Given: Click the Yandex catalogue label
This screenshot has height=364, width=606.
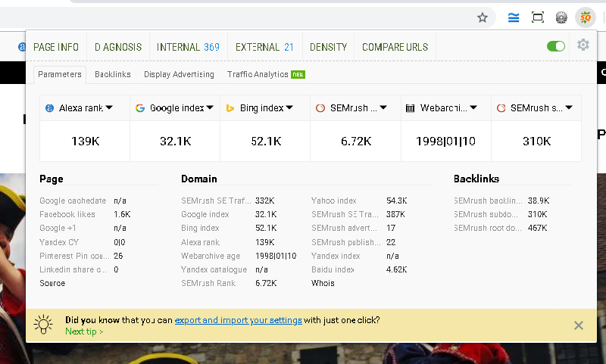Looking at the screenshot, I should [214, 269].
